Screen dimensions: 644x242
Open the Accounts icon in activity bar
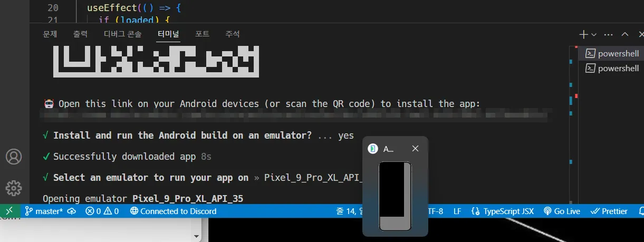click(14, 157)
